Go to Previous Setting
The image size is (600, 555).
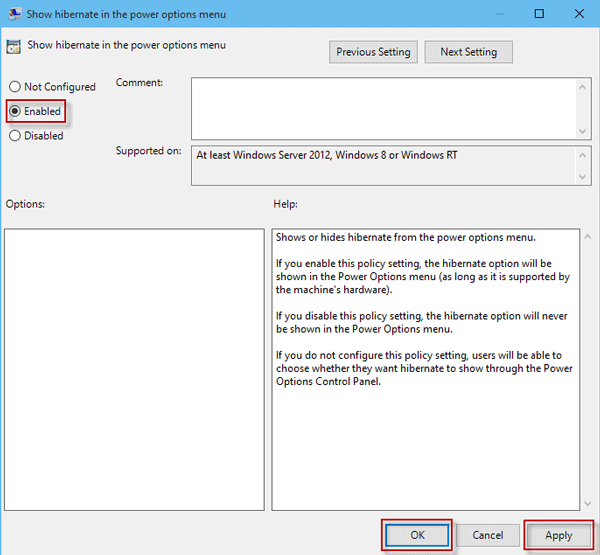371,52
